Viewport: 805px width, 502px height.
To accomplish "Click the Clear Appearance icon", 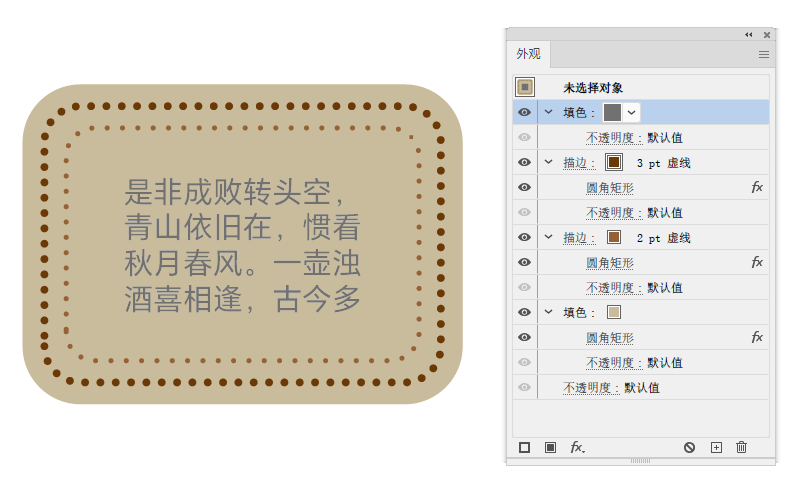I will 689,448.
